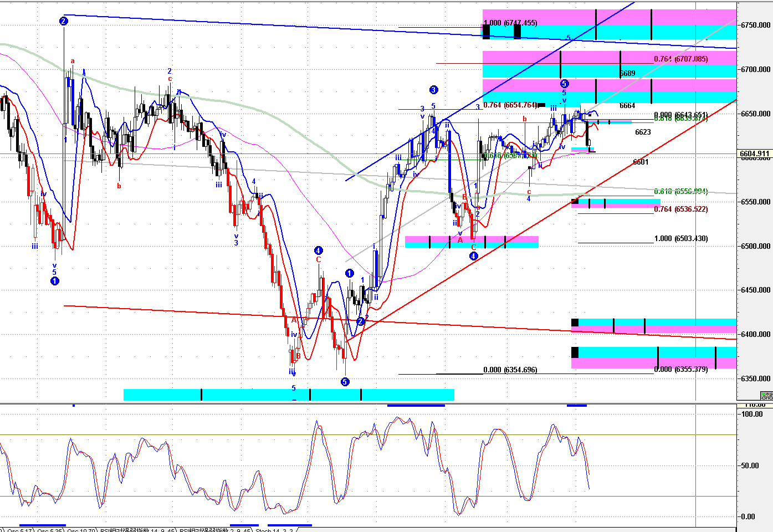The width and height of the screenshot is (773, 532).
Task: Open the Osc 10.70 indicator tab
Action: [x=82, y=530]
